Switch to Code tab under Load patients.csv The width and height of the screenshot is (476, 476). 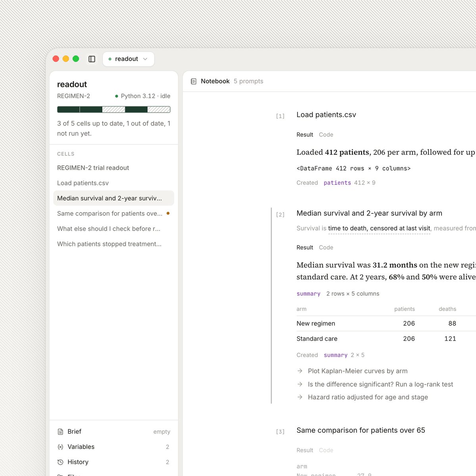tap(326, 135)
